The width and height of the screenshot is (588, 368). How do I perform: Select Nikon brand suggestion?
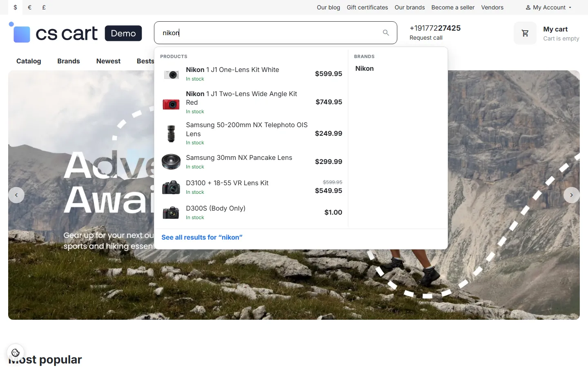(x=364, y=68)
